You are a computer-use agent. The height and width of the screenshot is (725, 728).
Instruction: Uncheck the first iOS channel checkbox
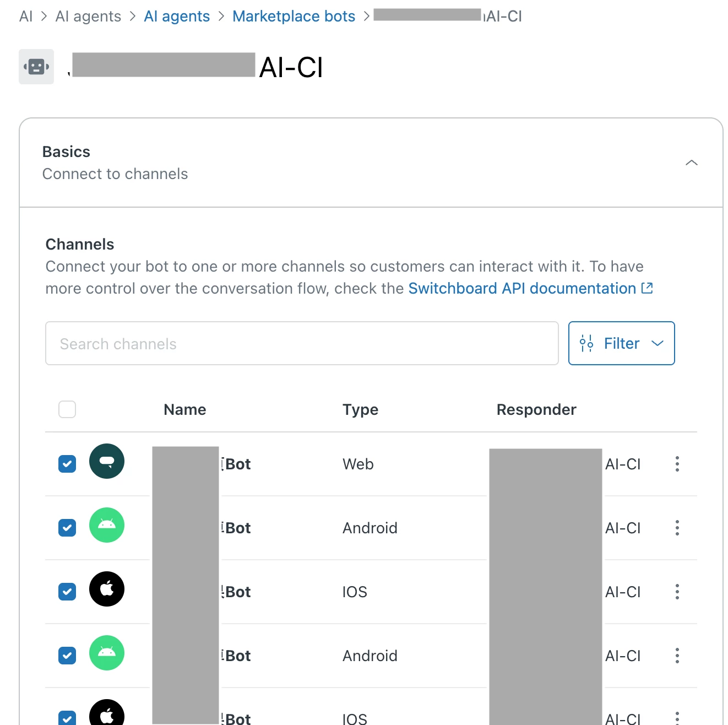(67, 592)
